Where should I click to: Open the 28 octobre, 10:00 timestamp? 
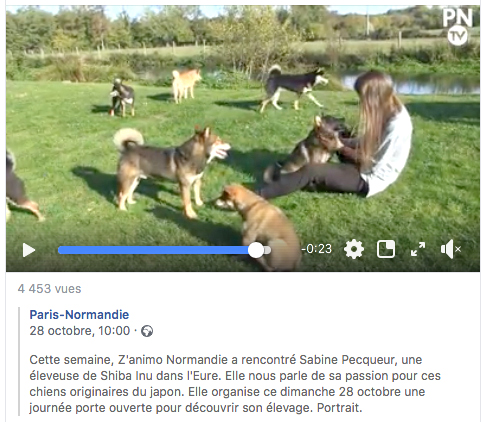(x=80, y=331)
